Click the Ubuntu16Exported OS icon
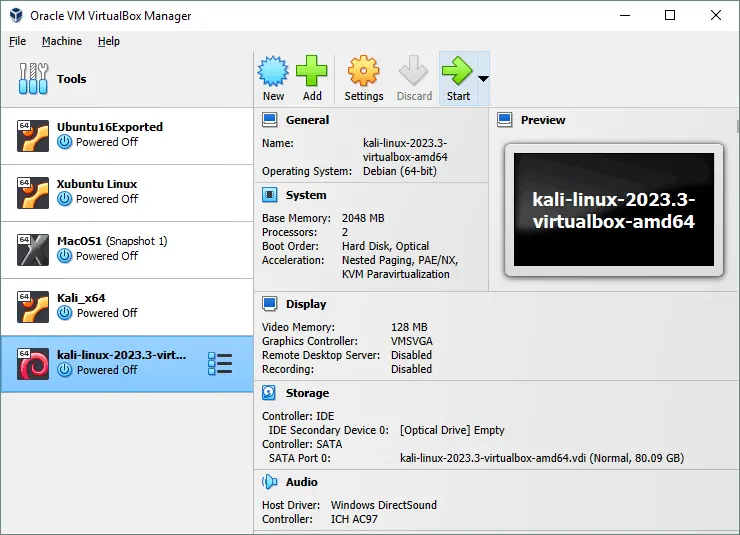This screenshot has width=740, height=535. (x=33, y=136)
